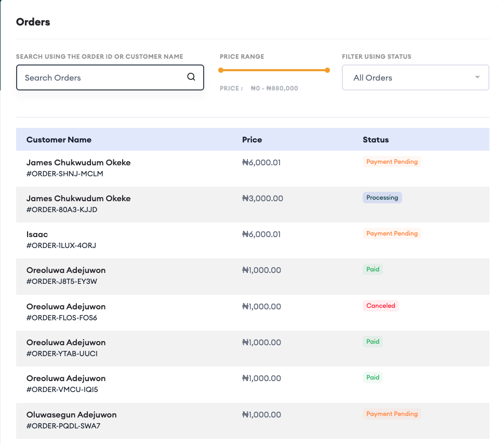Click the Customer Name column header

point(59,139)
